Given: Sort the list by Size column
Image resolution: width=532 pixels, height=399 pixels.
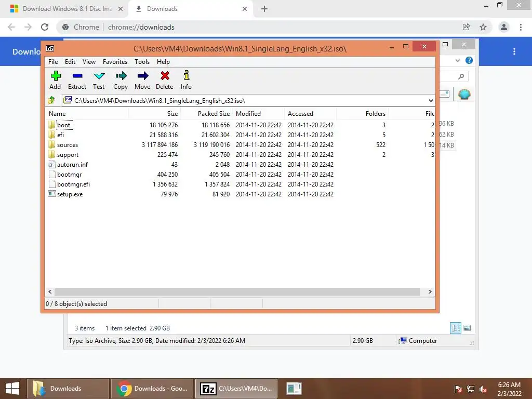Looking at the screenshot, I should [x=155, y=114].
